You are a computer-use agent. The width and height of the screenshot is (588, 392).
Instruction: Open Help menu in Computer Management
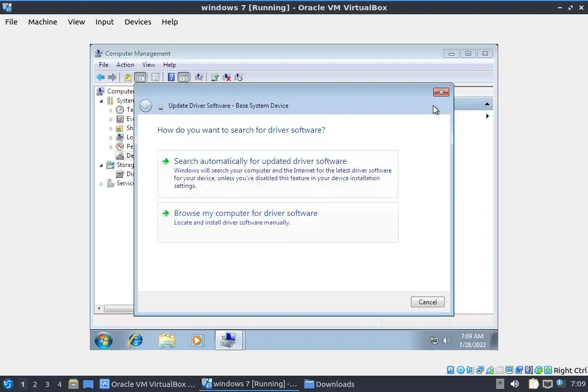(169, 64)
